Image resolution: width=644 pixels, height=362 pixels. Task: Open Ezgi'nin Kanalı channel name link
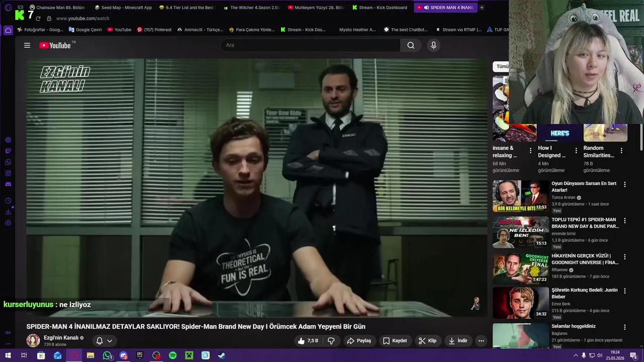61,338
